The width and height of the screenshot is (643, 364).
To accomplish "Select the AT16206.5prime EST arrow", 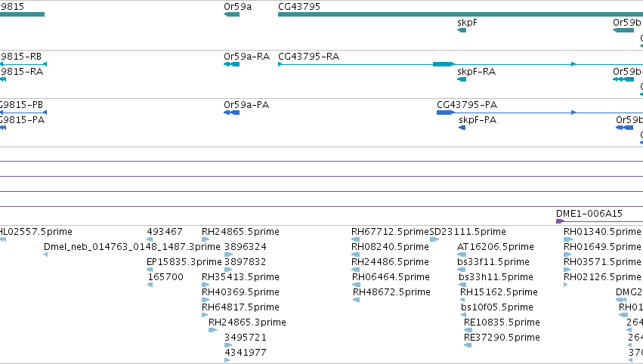I will pyautogui.click(x=462, y=254).
